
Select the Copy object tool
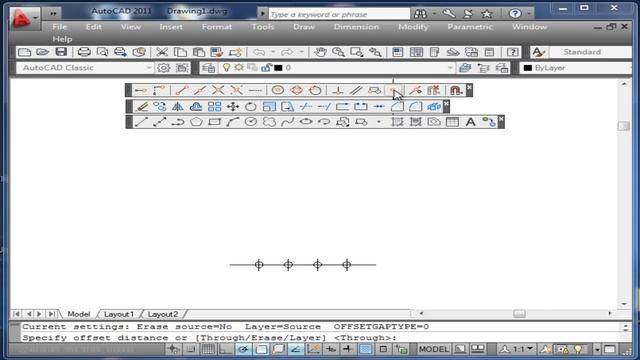[160, 107]
